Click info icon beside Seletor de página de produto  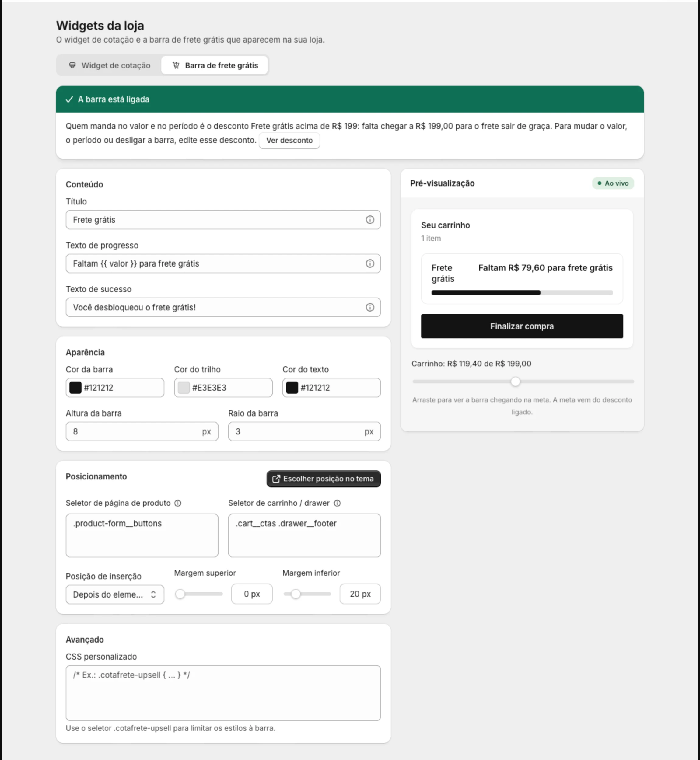178,503
